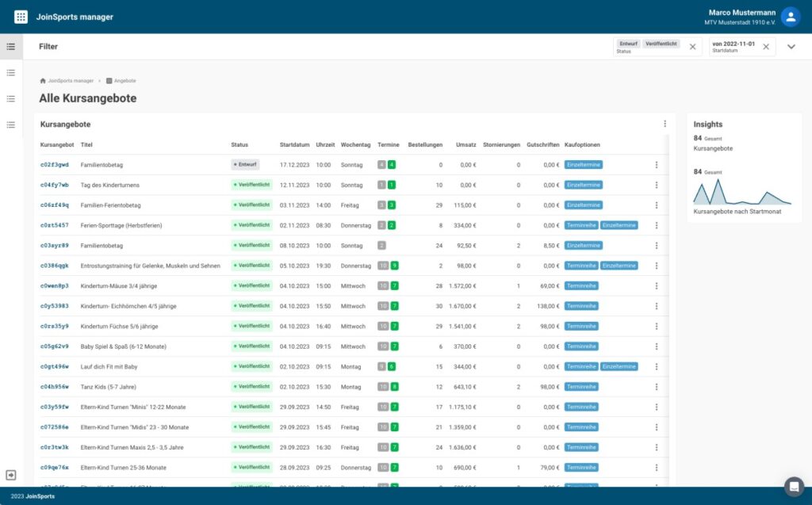Open row actions for Tanz Kids
Viewport: 812px width, 505px height.
[x=657, y=387]
